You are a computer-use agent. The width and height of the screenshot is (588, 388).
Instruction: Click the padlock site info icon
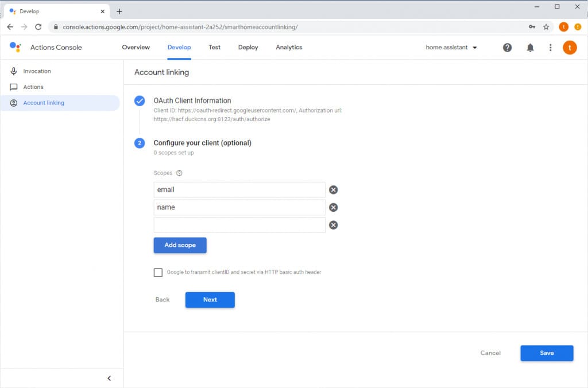tap(56, 27)
